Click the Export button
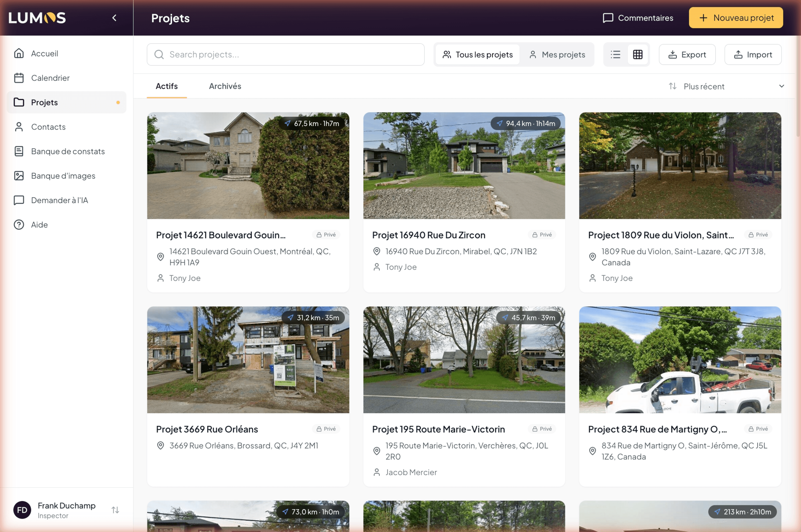 point(687,55)
